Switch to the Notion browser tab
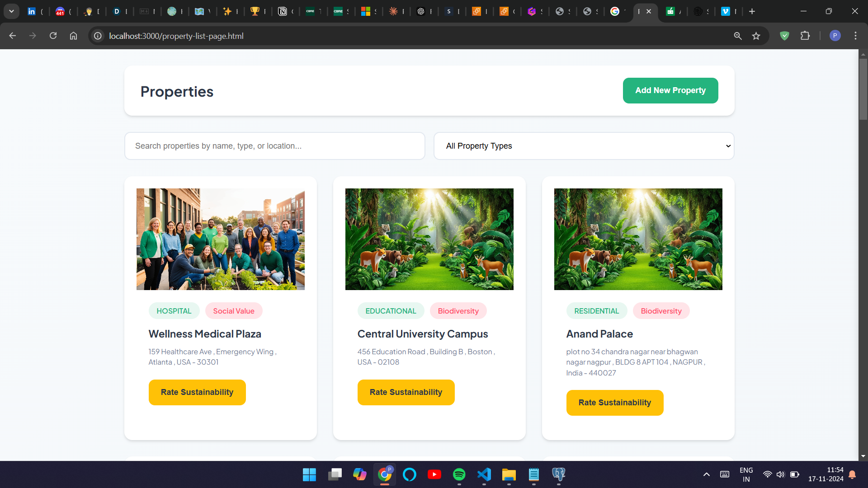 click(283, 11)
